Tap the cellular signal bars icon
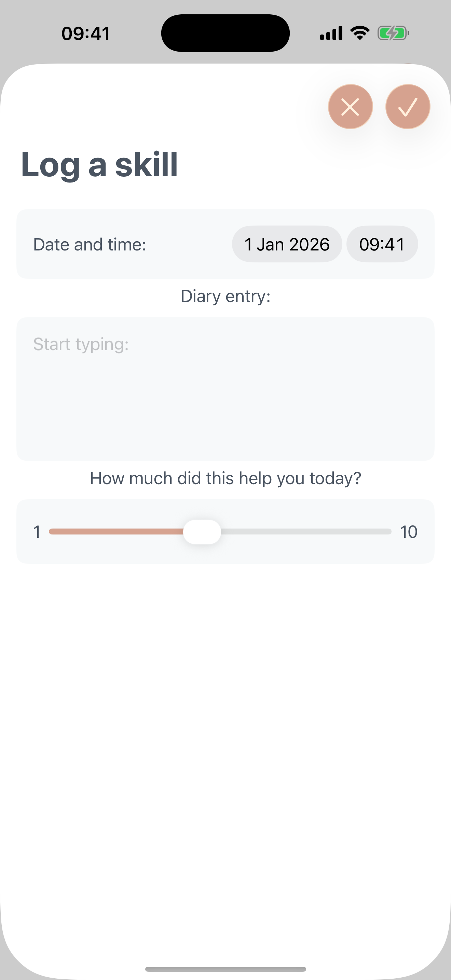The image size is (451, 980). tap(331, 33)
